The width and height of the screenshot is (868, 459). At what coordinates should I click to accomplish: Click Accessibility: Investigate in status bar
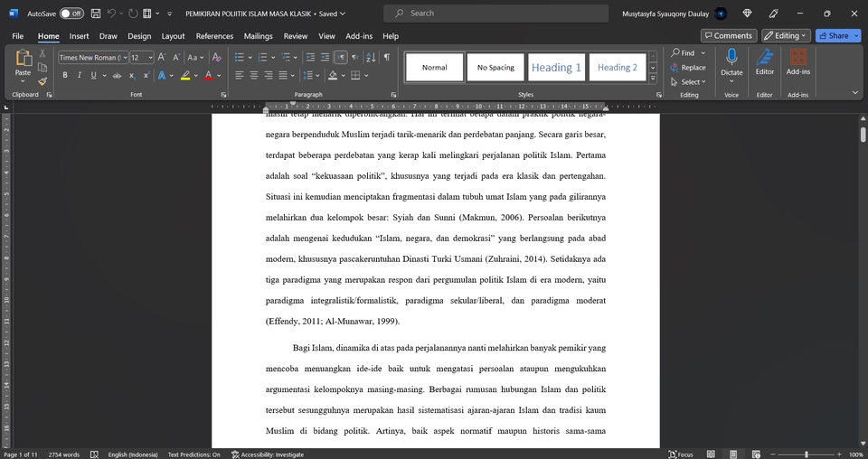268,454
